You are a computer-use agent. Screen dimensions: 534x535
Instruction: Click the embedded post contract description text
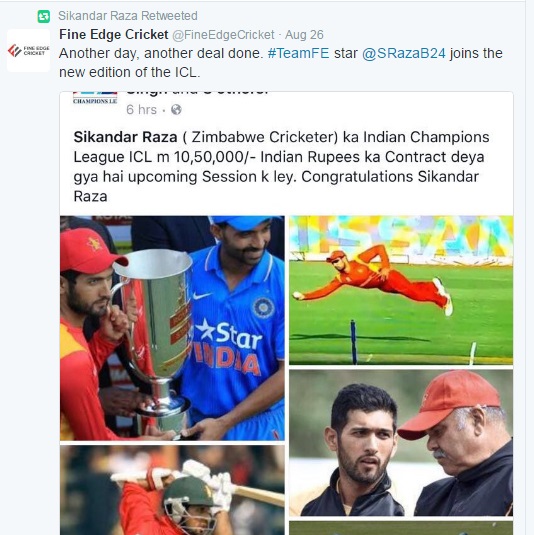click(282, 167)
